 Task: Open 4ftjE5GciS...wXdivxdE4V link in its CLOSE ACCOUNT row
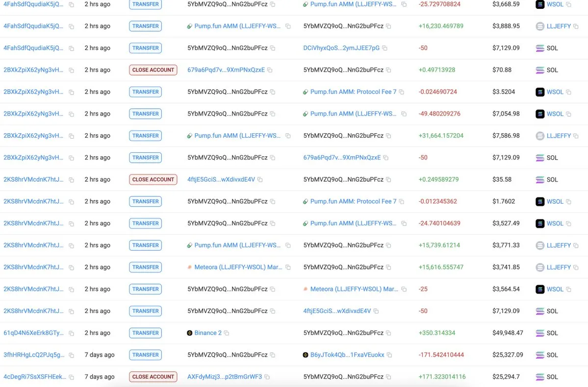221,179
